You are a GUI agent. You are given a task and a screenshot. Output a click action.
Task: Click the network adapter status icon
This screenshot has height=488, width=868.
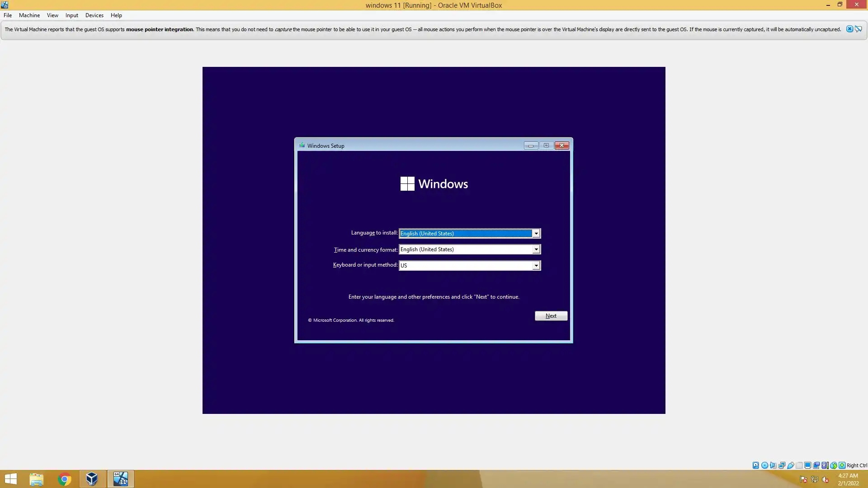[x=782, y=465]
